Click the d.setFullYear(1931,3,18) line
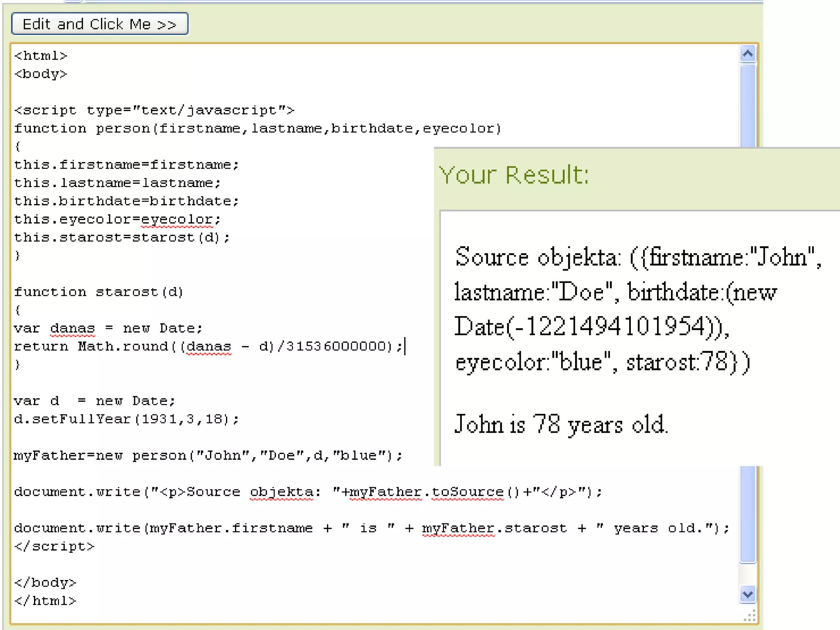The image size is (840, 630). click(x=126, y=419)
